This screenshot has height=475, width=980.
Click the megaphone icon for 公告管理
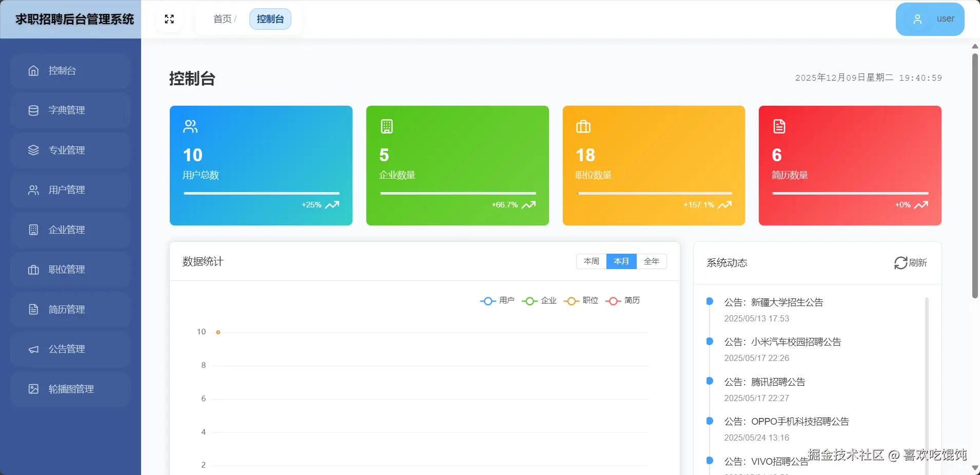pos(33,349)
